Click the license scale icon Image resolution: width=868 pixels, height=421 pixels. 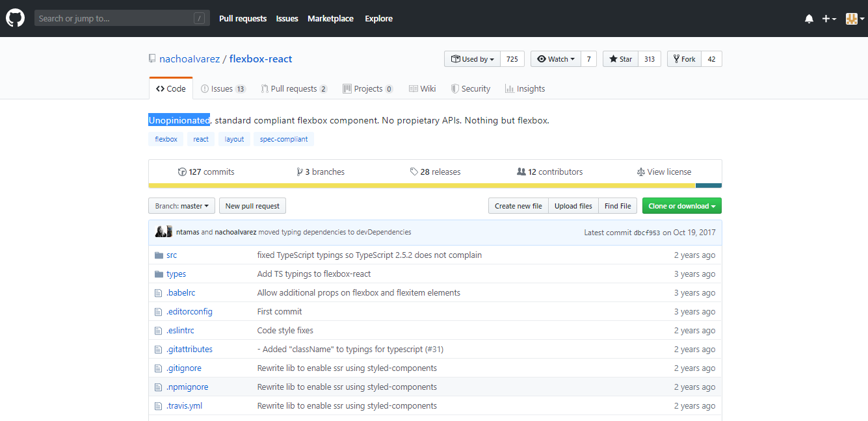(x=641, y=172)
